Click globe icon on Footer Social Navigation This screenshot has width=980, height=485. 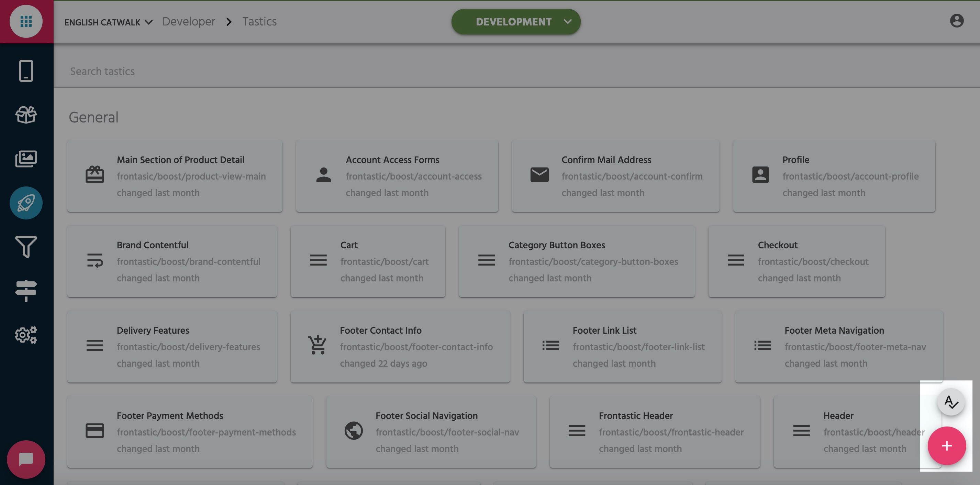pyautogui.click(x=354, y=431)
